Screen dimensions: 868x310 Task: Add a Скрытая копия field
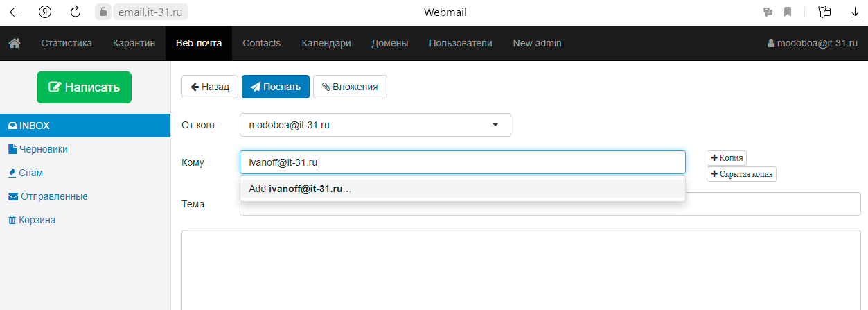741,174
